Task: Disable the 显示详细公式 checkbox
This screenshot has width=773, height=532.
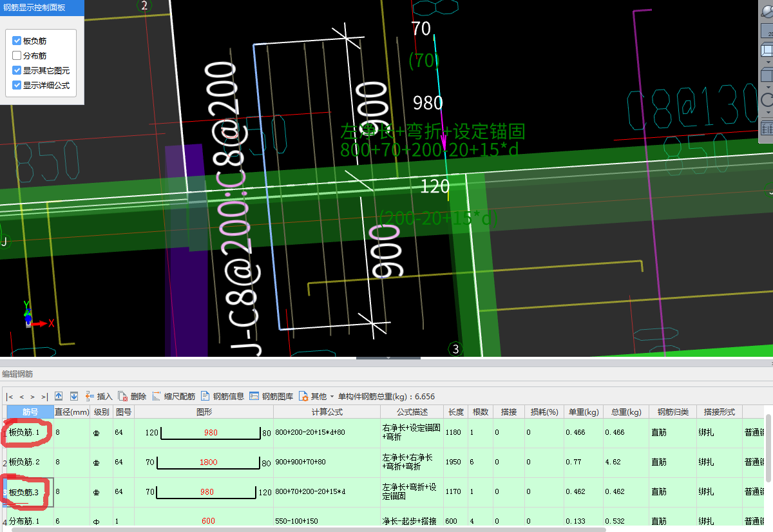Action: tap(17, 85)
